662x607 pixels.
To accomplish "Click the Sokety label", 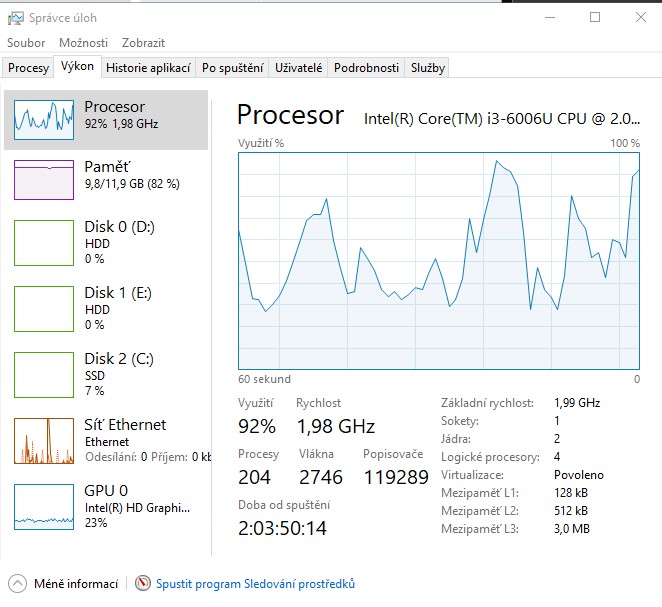I will pyautogui.click(x=460, y=421).
